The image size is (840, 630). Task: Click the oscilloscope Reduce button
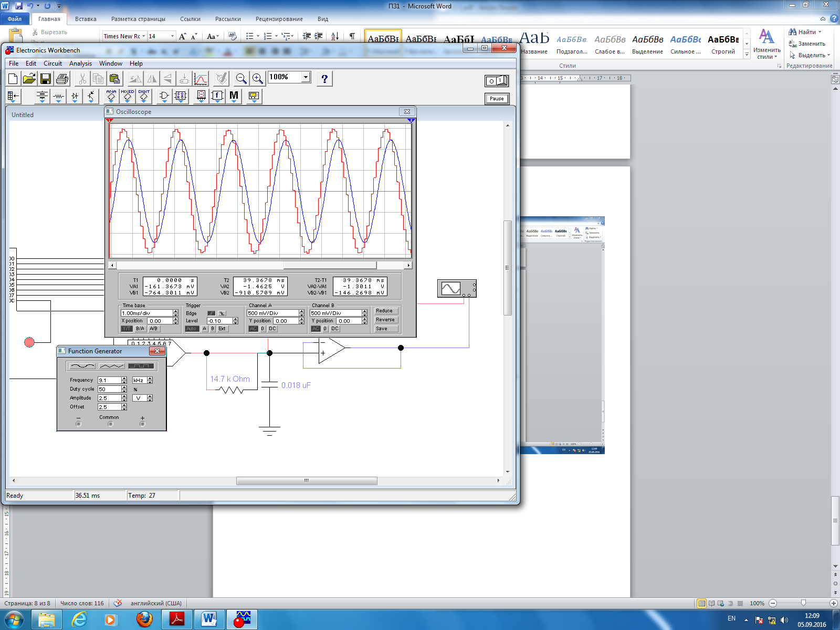(385, 311)
